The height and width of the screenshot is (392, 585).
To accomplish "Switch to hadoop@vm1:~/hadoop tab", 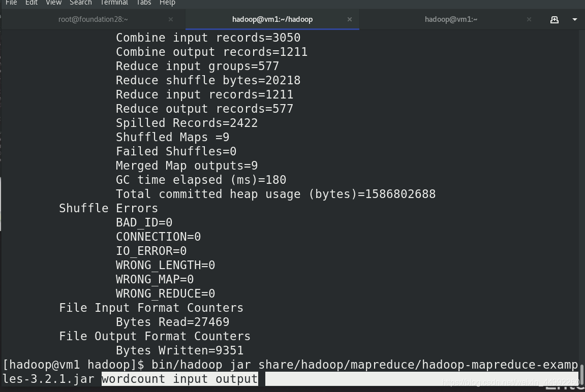I will pos(272,19).
